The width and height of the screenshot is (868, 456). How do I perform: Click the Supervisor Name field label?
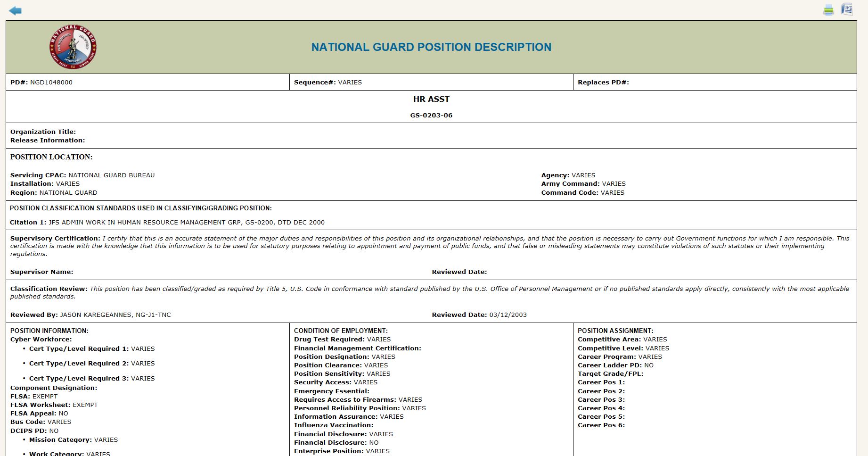[x=41, y=272]
